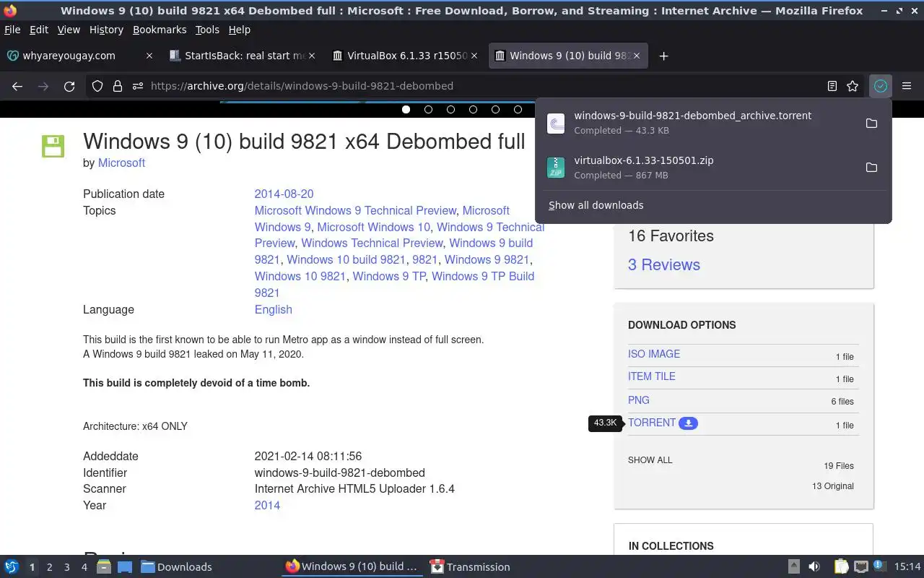This screenshot has height=578, width=924.
Task: Open the file manager taskbar launcher
Action: [103, 567]
